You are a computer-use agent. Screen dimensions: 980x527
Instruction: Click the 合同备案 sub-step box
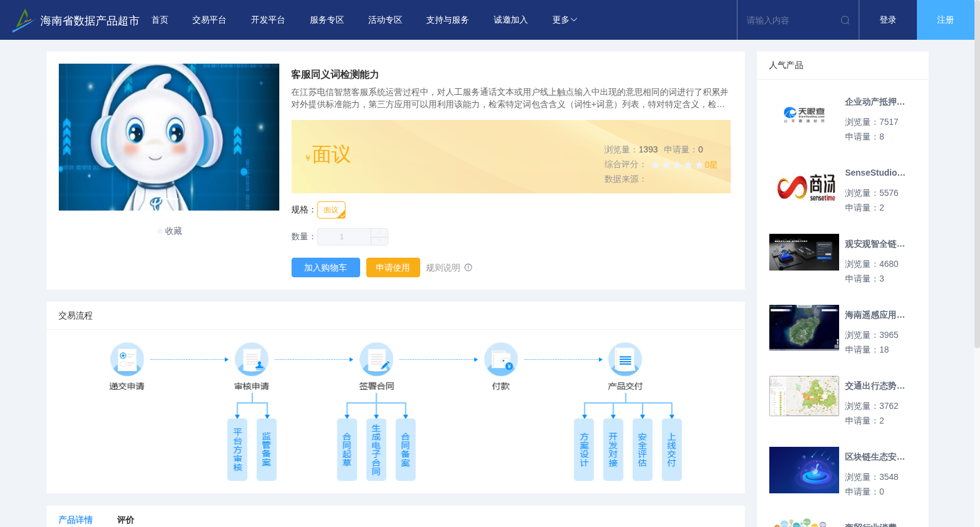click(405, 450)
